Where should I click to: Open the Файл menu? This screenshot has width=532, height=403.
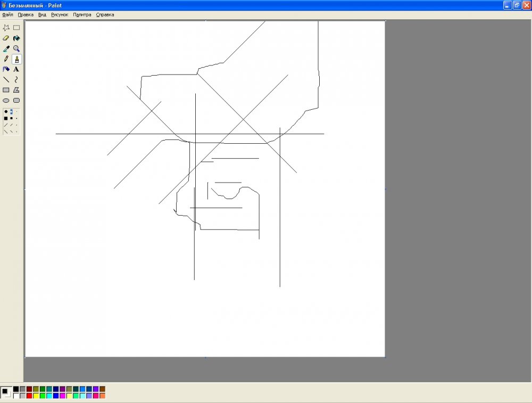[x=7, y=15]
